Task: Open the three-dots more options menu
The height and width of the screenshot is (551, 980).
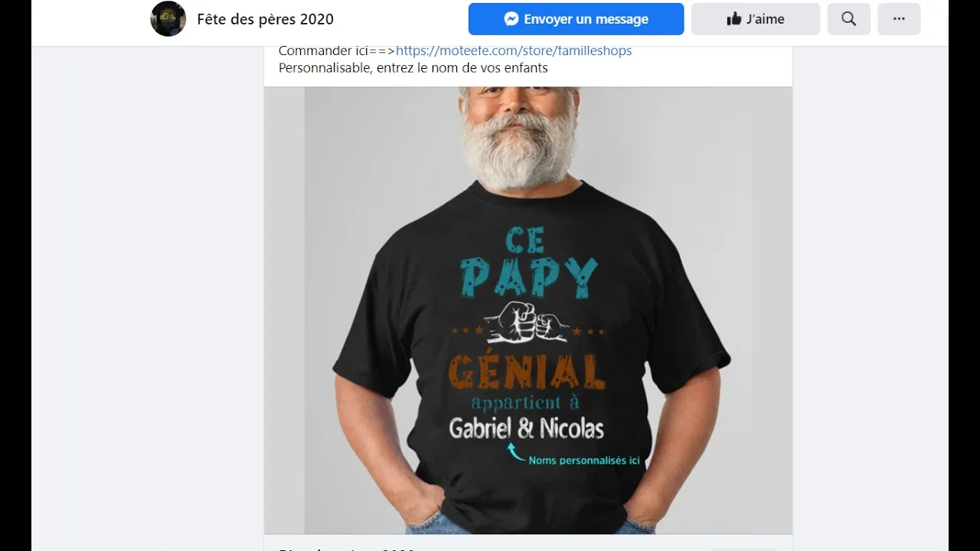Action: (x=899, y=19)
